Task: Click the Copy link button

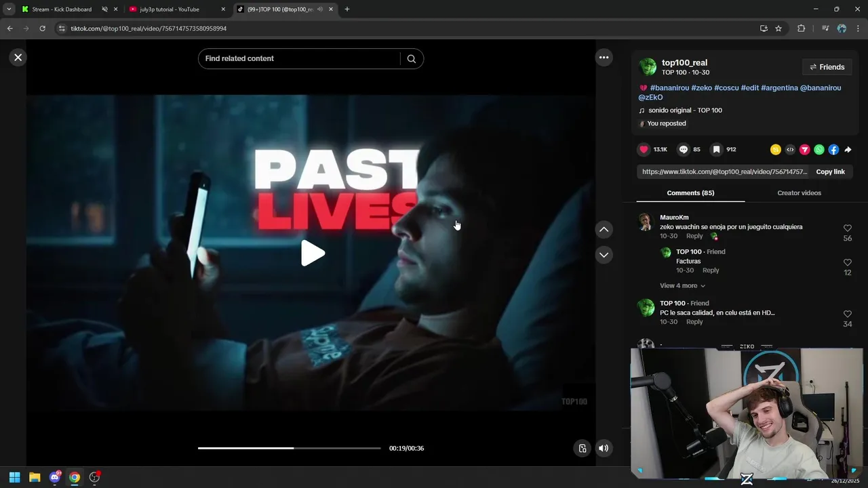Action: point(830,172)
